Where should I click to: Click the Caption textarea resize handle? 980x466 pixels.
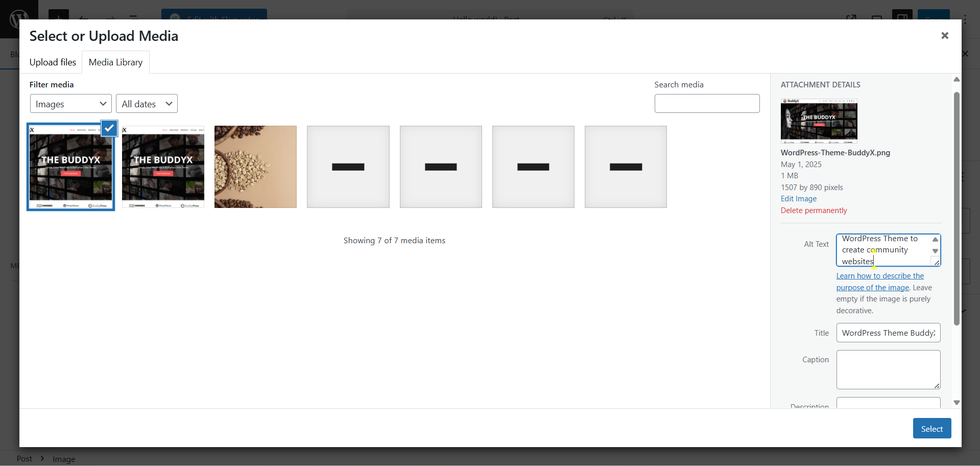tap(937, 386)
